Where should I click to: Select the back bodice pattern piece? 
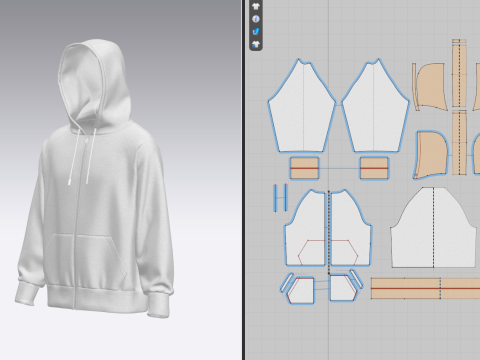(433, 228)
